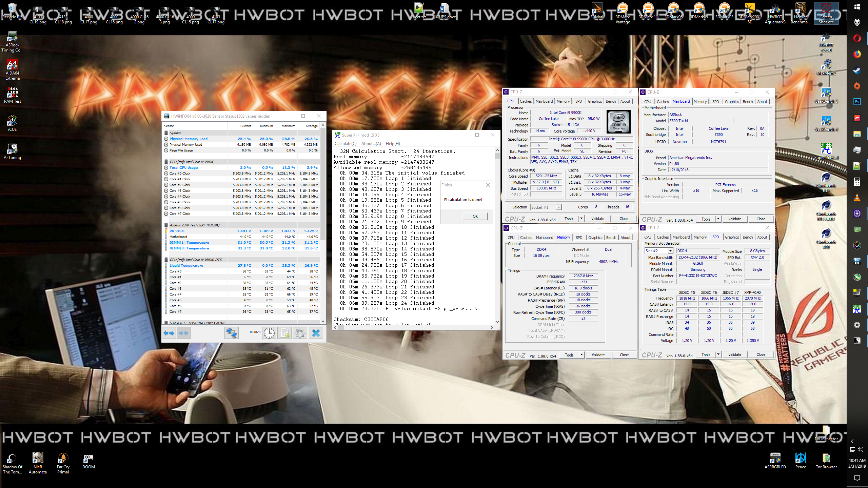Select Liquid Temperature sensor row

[x=241, y=265]
